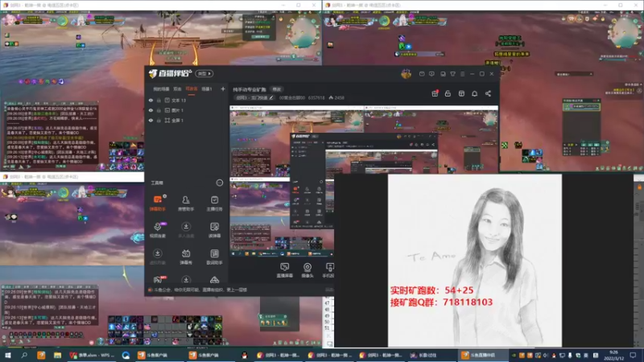Collapse the 工具箱 toolbox panel
644x362 pixels.
point(220,183)
